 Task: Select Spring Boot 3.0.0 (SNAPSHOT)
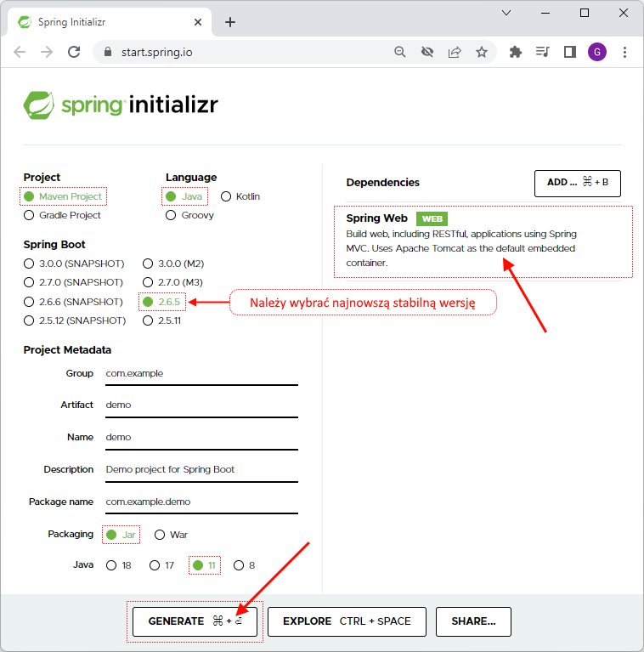coord(74,264)
